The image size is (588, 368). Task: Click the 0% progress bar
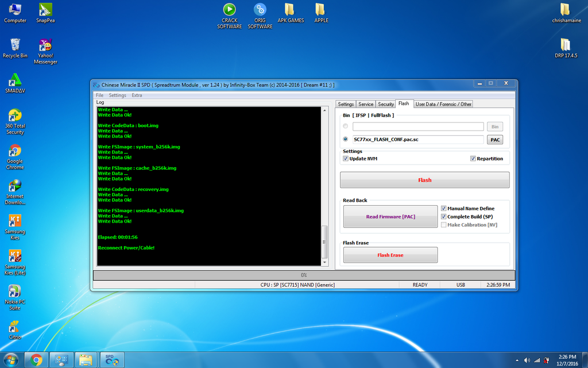[304, 275]
